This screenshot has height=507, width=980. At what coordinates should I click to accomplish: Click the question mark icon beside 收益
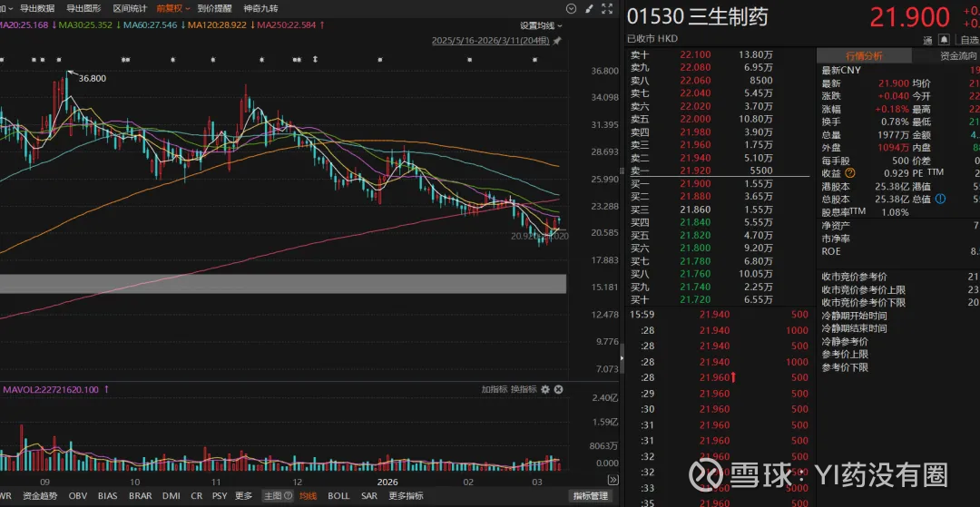click(x=850, y=173)
